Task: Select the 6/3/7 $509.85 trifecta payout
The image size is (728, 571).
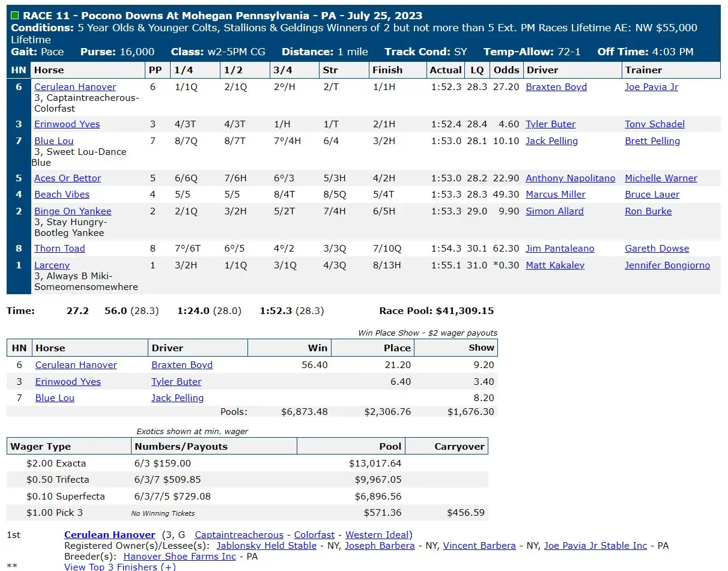Action: point(168,480)
